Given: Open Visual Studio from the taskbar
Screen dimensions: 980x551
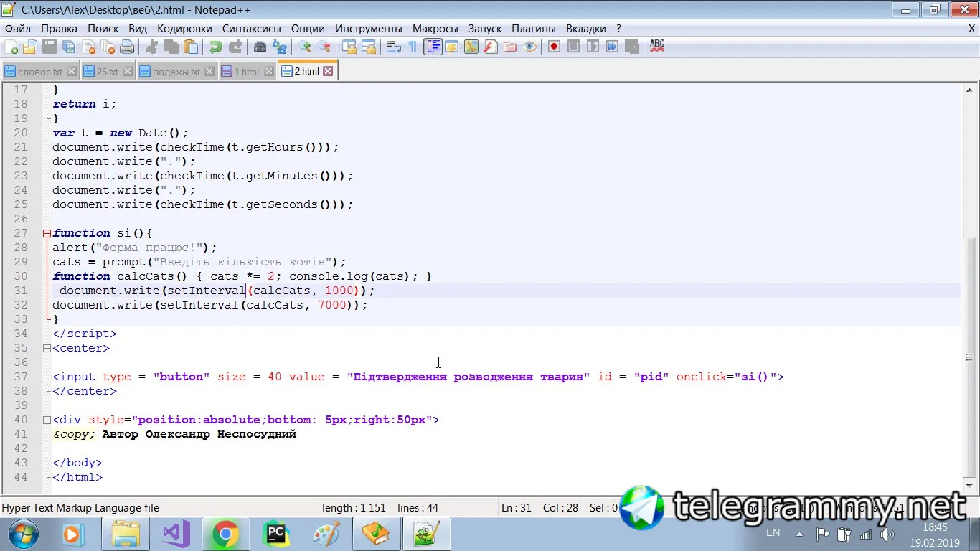Looking at the screenshot, I should 176,534.
